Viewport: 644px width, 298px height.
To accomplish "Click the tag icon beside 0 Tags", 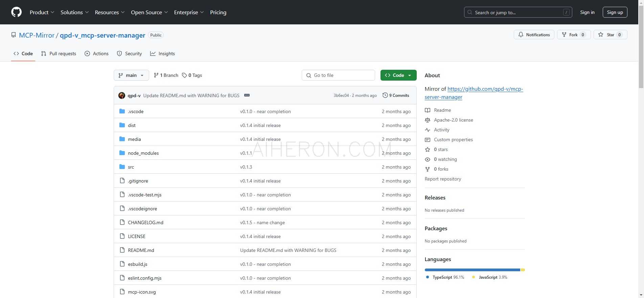I will pos(184,75).
